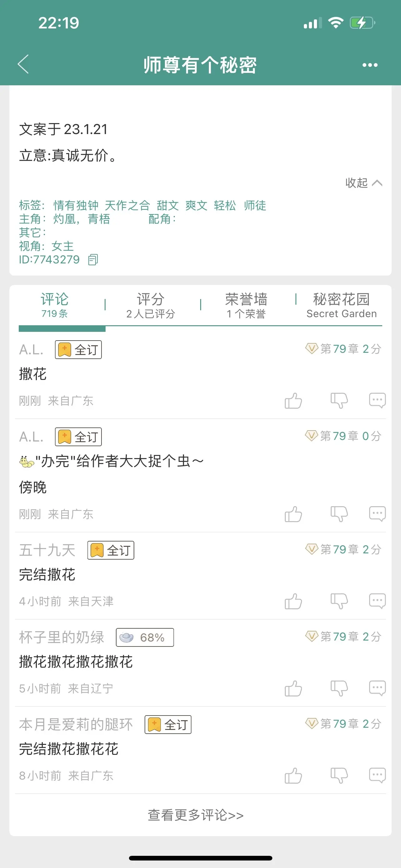401x868 pixels.
Task: Dislike 本月是爱莉的腿环's comment
Action: pyautogui.click(x=339, y=776)
